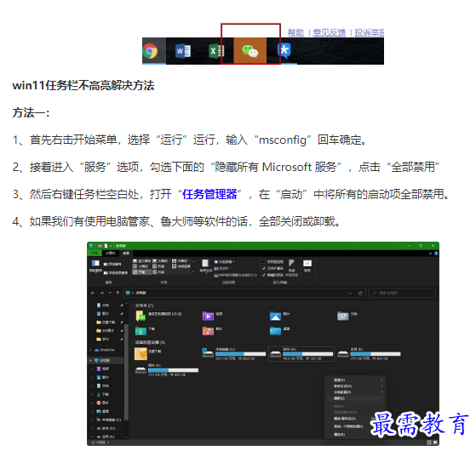The width and height of the screenshot is (476, 451).
Task: Select Music in the sidebar tree
Action: coord(102,402)
